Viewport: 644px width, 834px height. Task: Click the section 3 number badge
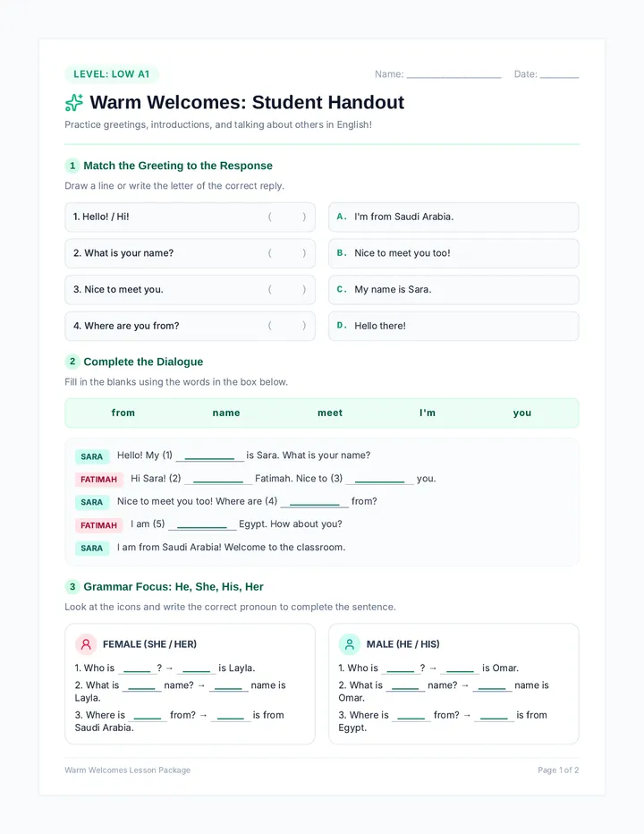[x=72, y=587]
